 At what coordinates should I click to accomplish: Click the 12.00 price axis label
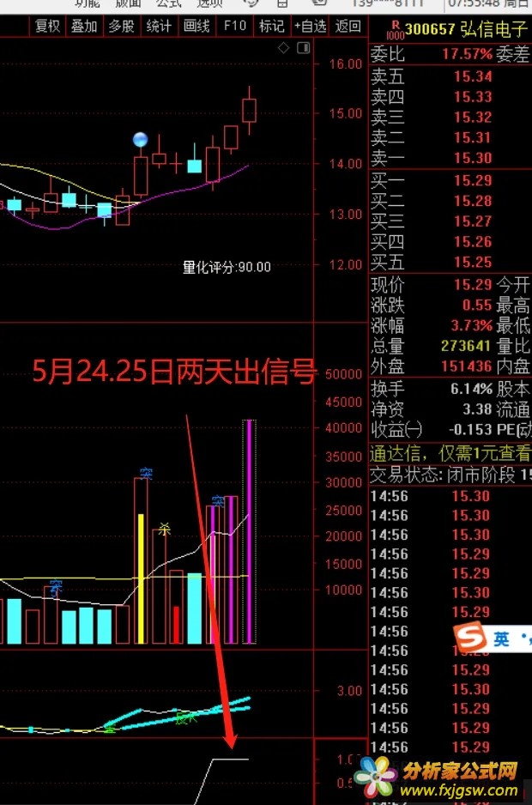pyautogui.click(x=346, y=265)
